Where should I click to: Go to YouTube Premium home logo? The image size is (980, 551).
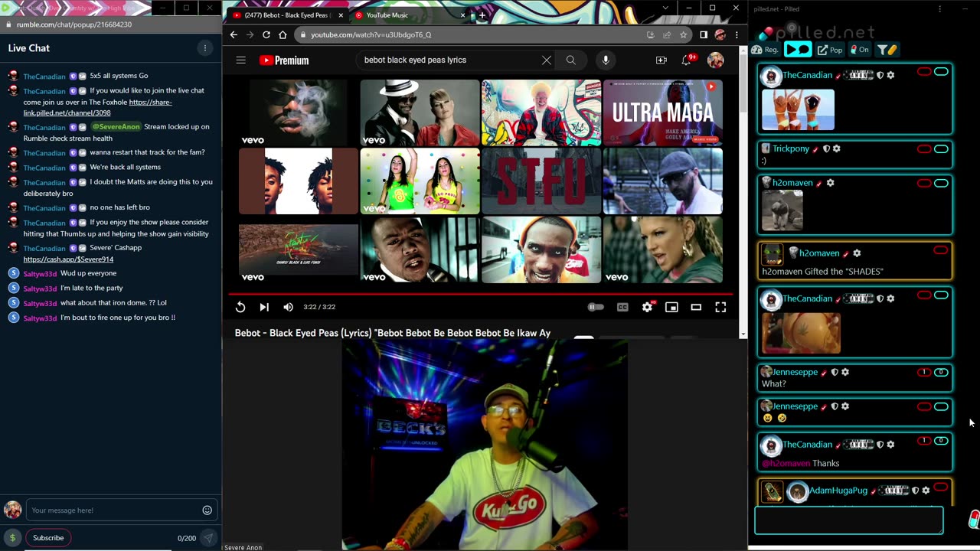(x=284, y=60)
